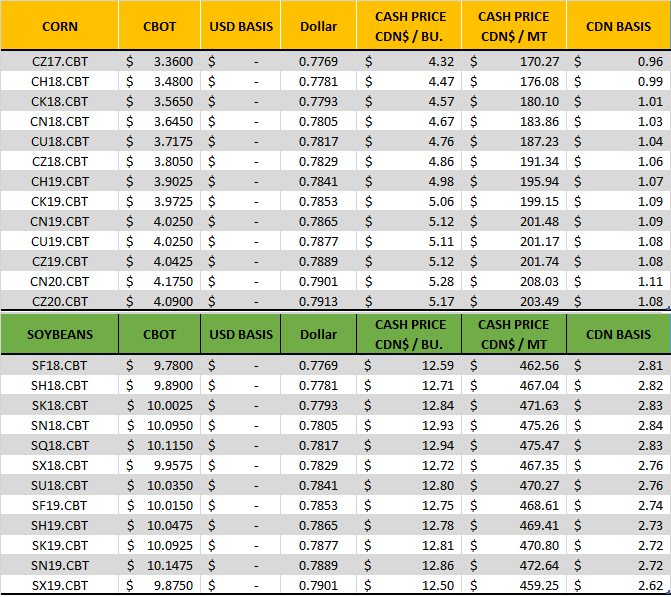Viewport: 671px width, 597px height.
Task: Click the CH19.CBT contract cell
Action: 60,181
